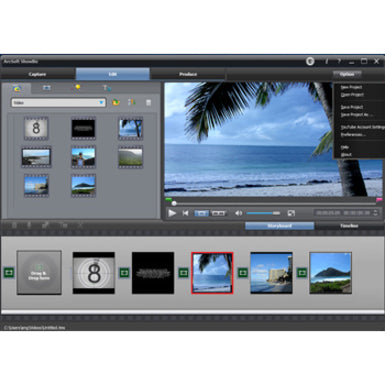Switch to Timeline view
The image size is (385, 385).
pos(349,226)
